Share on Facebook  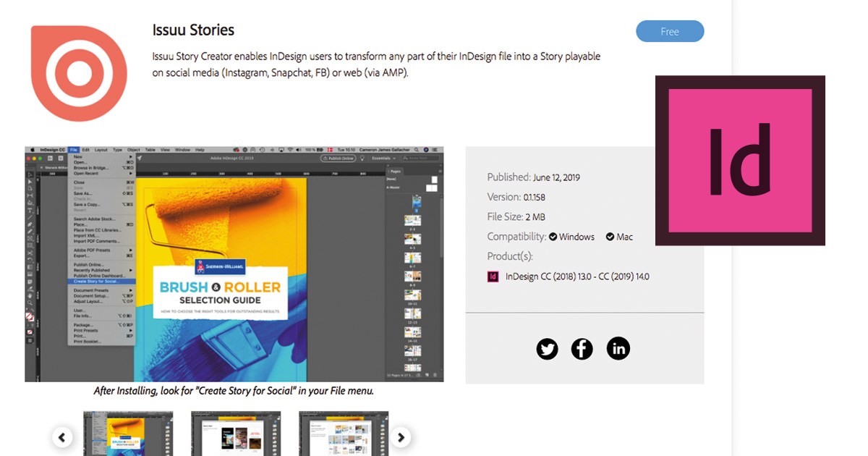[x=582, y=350]
